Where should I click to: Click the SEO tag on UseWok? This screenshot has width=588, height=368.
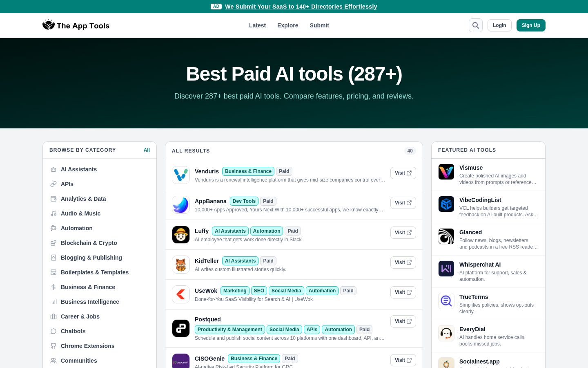[x=259, y=291]
